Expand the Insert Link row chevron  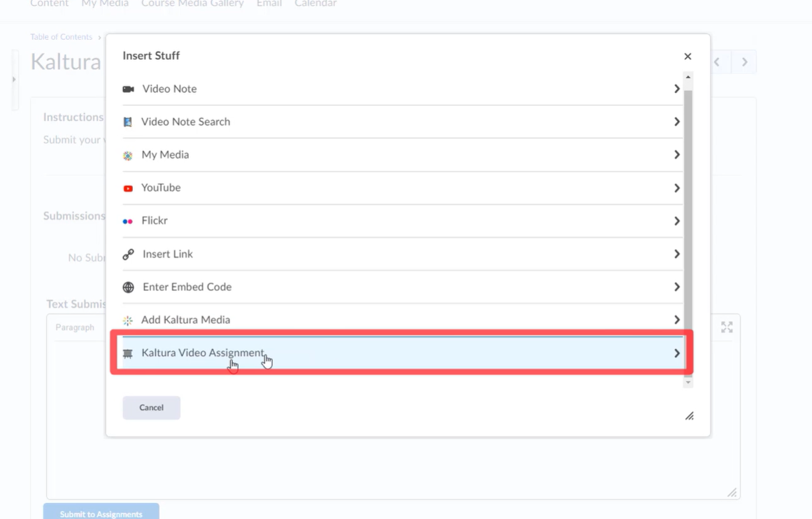pyautogui.click(x=676, y=255)
